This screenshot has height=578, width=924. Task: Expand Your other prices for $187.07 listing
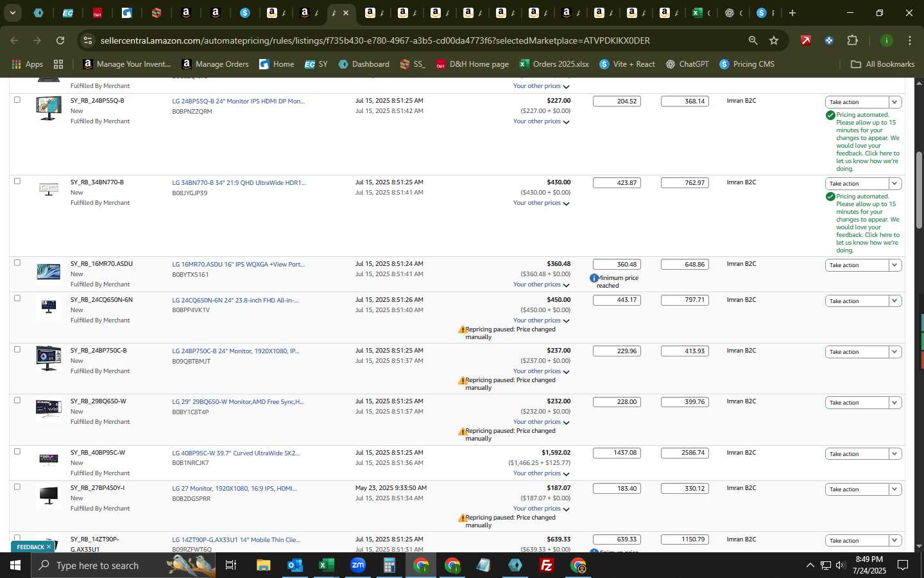542,509
